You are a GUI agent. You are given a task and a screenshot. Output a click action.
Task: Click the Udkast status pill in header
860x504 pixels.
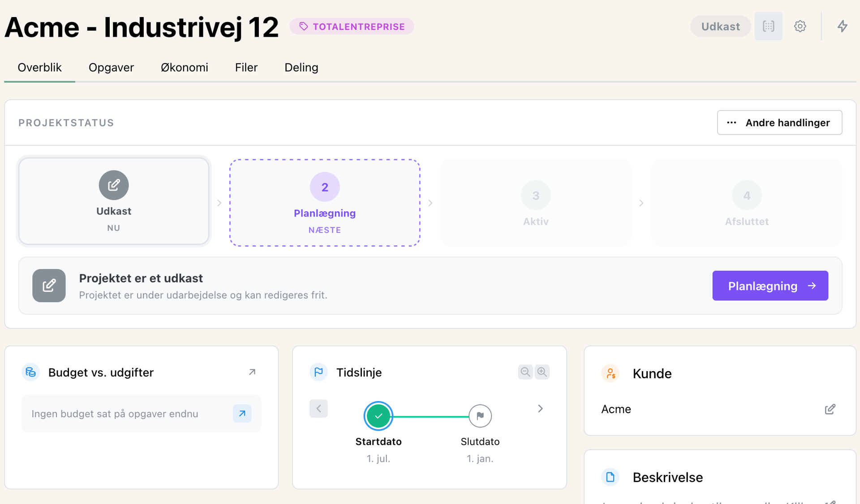(x=720, y=26)
